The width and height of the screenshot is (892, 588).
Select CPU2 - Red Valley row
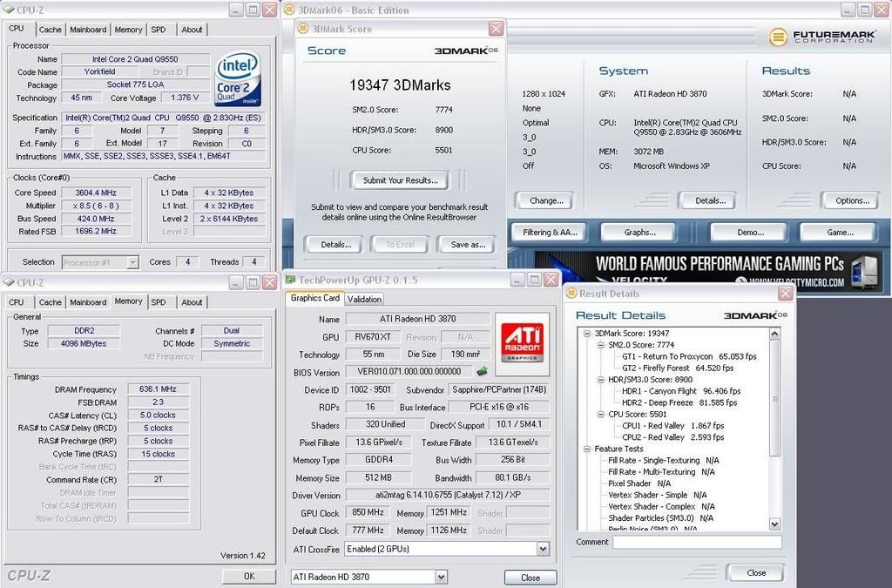673,437
